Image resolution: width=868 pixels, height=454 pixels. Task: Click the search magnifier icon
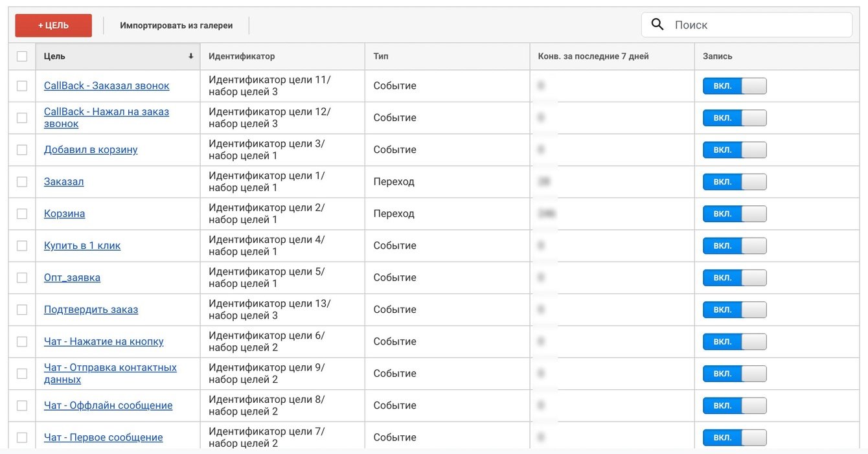click(x=657, y=25)
